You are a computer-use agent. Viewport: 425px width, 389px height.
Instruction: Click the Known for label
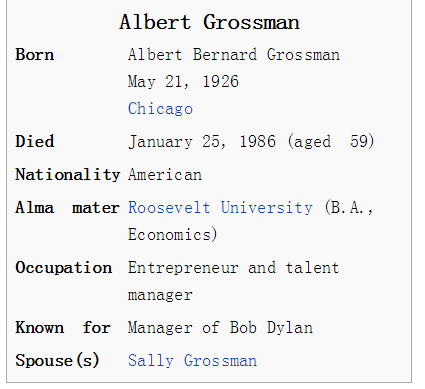[x=63, y=327]
